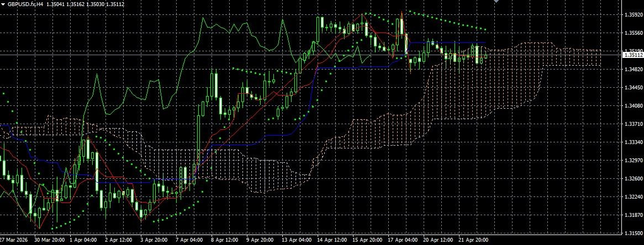Click the open price value 1.35041
Image resolution: width=644 pixels, height=245 pixels.
[x=55, y=4]
